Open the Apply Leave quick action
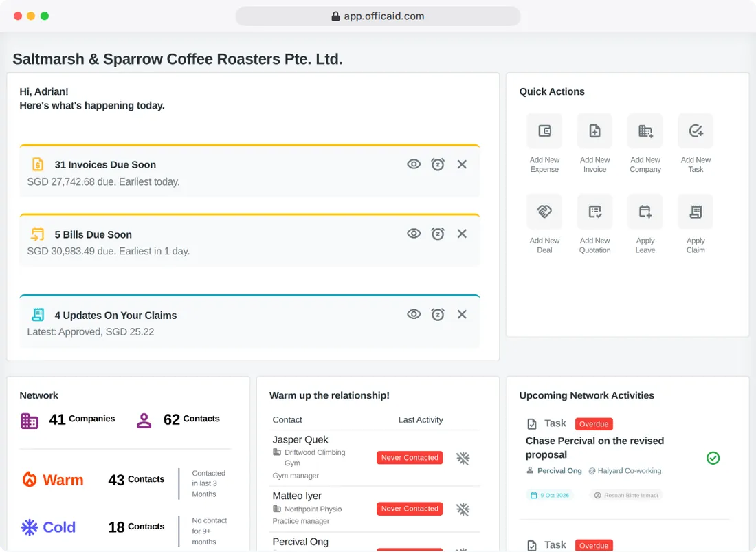756x552 pixels. (645, 212)
